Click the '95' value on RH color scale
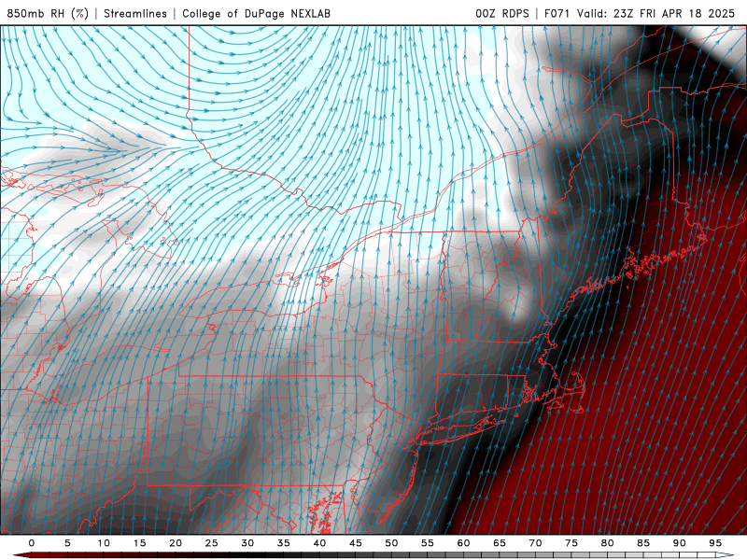This screenshot has width=747, height=560. coord(715,543)
